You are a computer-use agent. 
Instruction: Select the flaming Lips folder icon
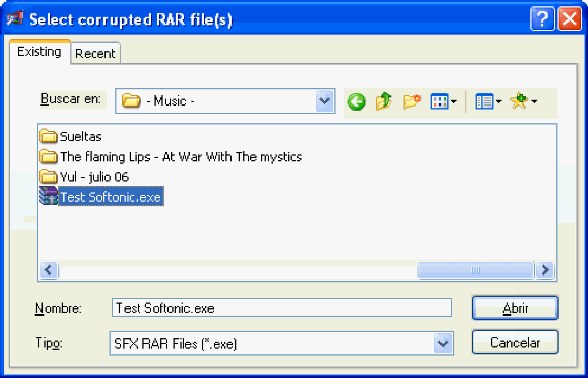click(48, 156)
